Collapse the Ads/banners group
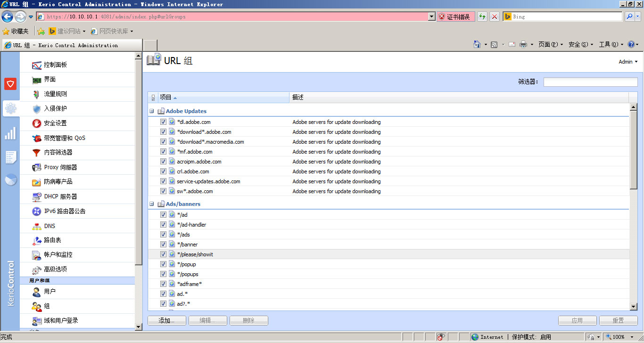 point(152,204)
